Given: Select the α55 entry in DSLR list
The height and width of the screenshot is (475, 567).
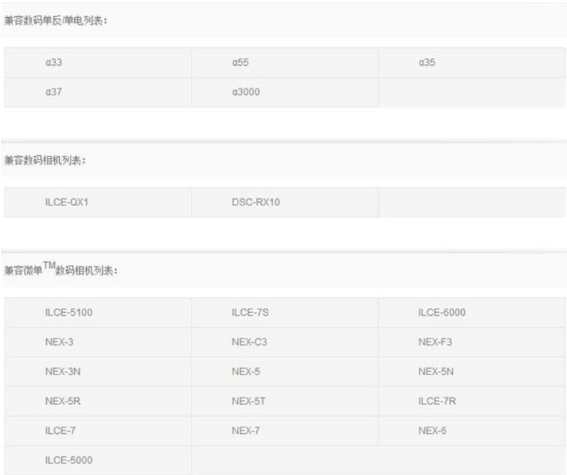Looking at the screenshot, I should [x=285, y=63].
